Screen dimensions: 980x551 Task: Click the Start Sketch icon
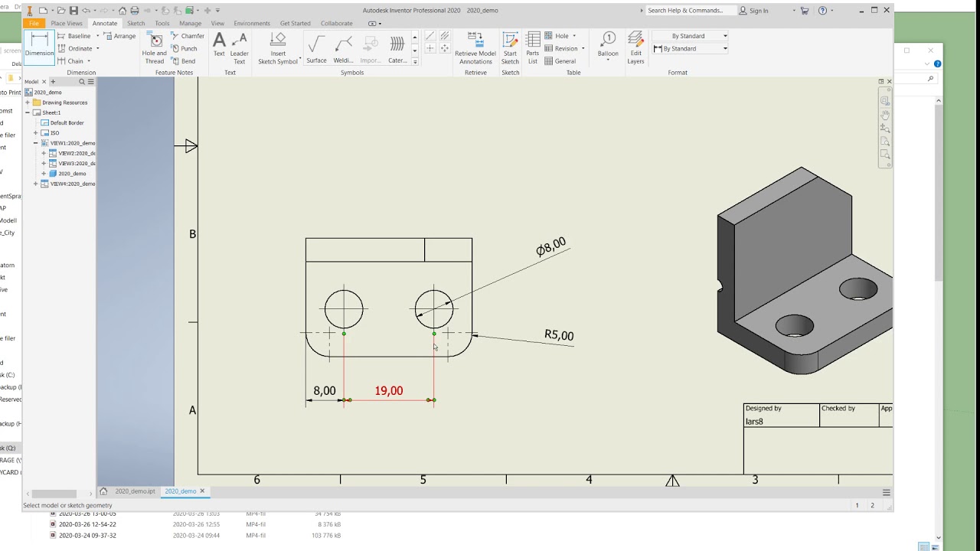pyautogui.click(x=510, y=48)
